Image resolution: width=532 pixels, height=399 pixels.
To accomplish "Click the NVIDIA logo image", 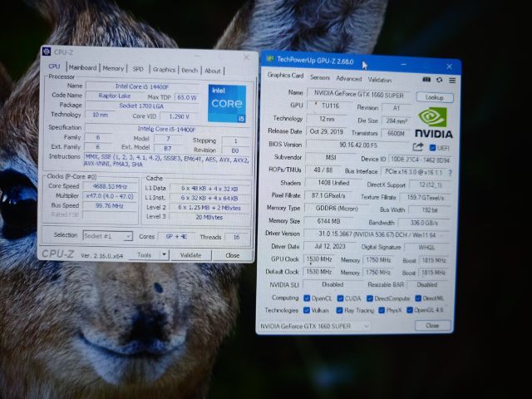I will click(434, 121).
